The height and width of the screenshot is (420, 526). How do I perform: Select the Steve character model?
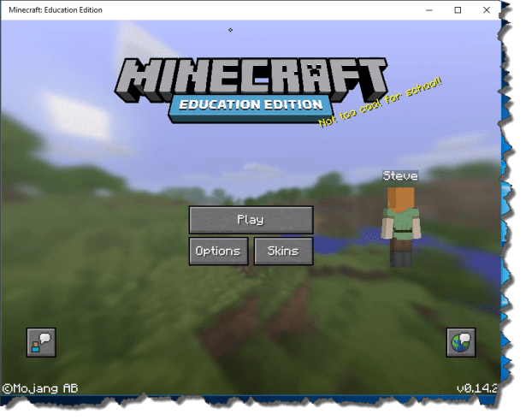click(x=401, y=228)
